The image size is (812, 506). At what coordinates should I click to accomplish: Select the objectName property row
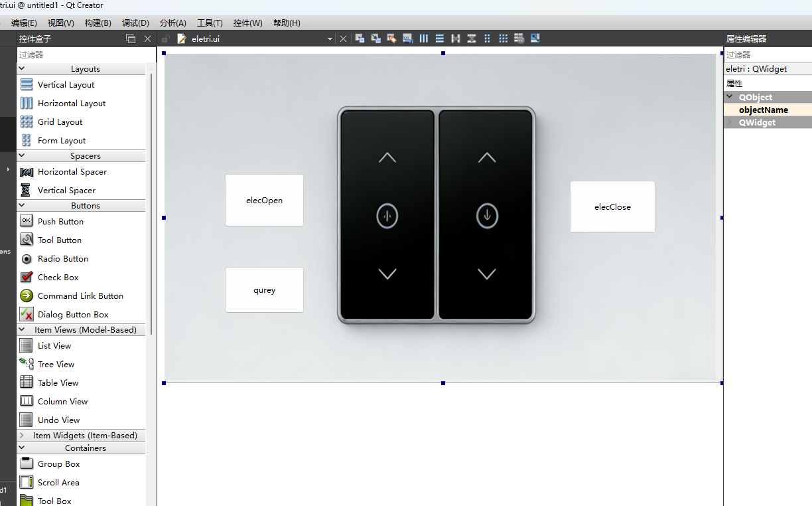point(768,110)
